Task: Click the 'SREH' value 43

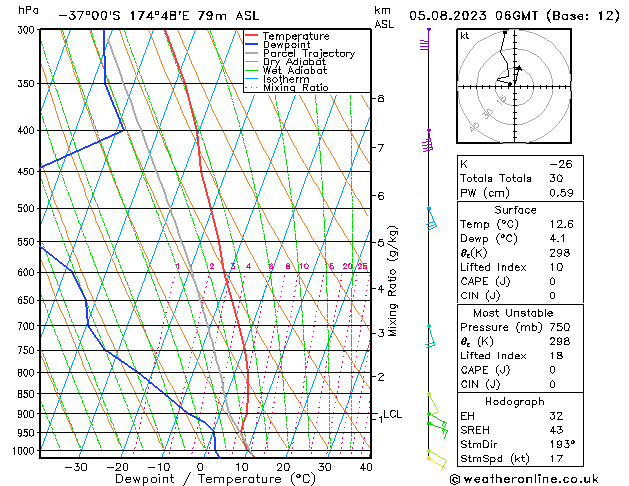Action: (x=556, y=430)
